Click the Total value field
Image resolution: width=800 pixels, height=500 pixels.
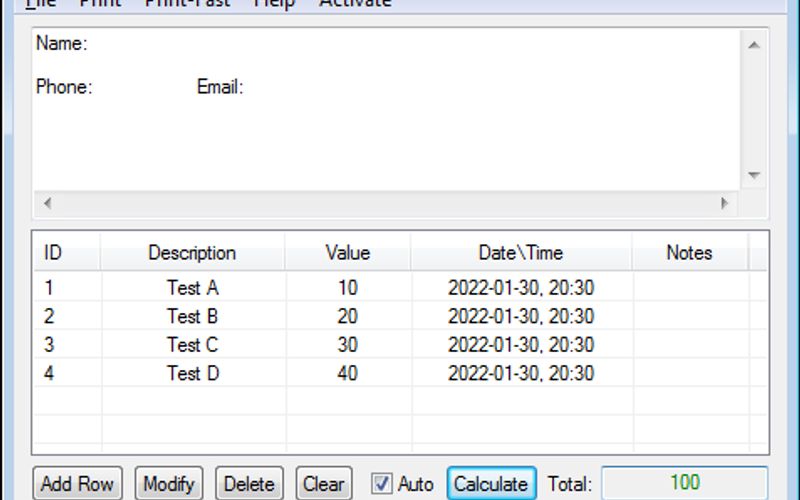click(x=684, y=483)
